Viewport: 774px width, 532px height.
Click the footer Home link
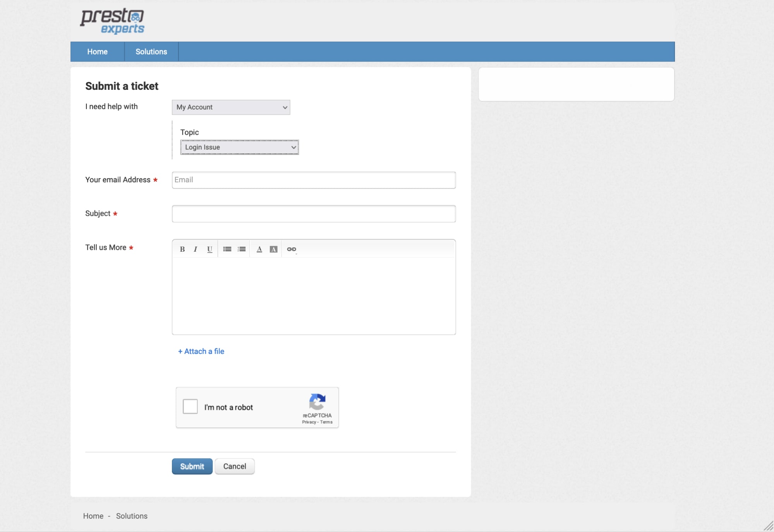pos(93,516)
